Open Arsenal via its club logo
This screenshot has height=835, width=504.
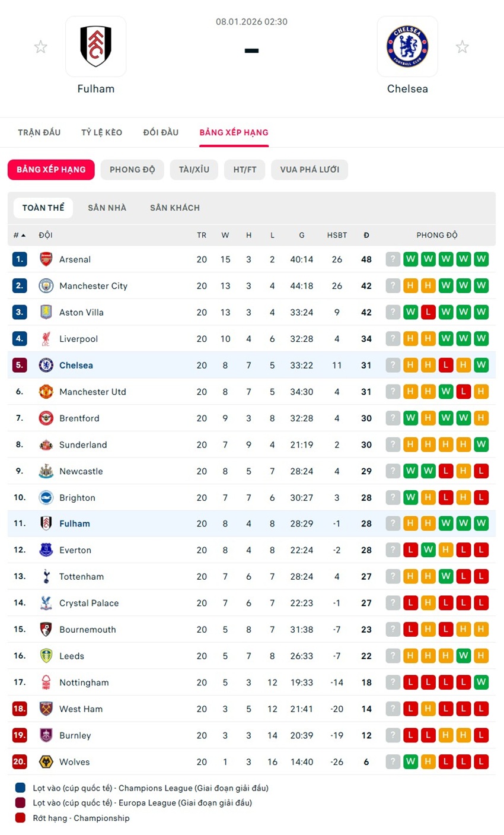click(x=46, y=259)
